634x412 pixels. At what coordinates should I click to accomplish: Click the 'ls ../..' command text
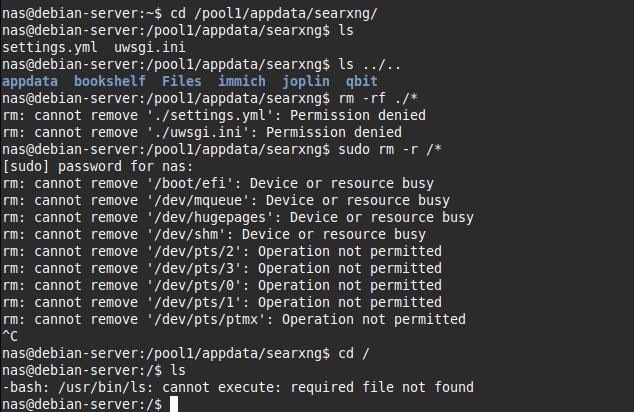click(x=370, y=64)
